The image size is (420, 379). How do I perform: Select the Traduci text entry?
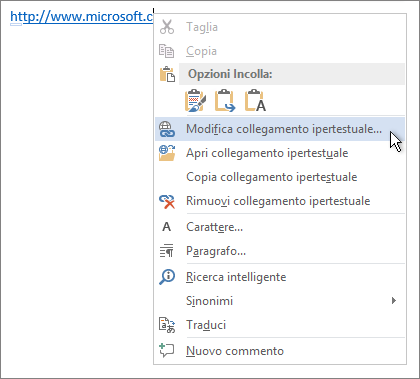pos(206,325)
